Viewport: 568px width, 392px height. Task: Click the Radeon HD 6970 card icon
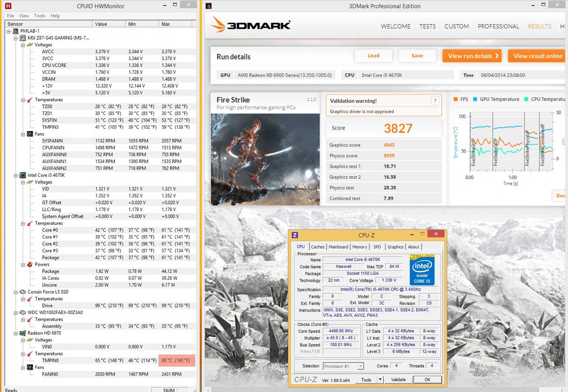pos(23,333)
